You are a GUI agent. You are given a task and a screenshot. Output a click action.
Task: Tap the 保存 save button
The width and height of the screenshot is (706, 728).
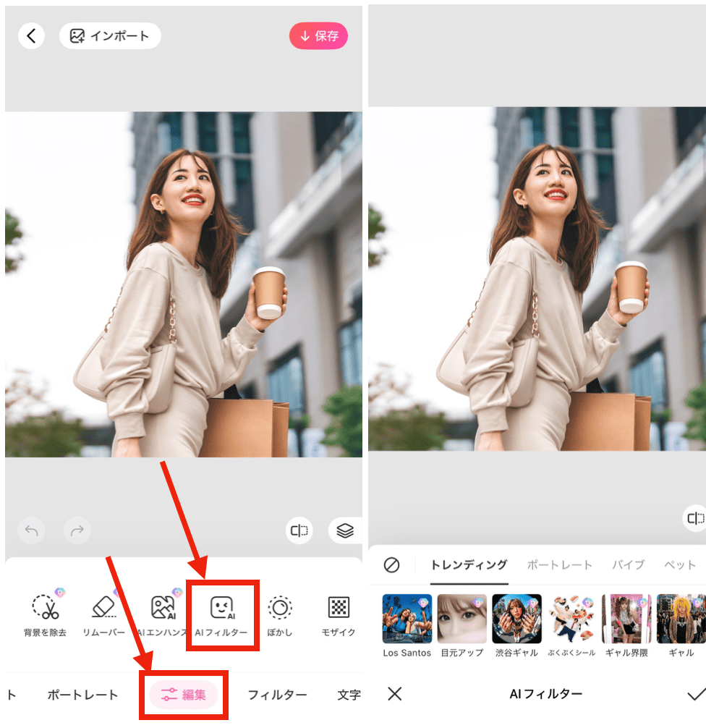tap(318, 35)
